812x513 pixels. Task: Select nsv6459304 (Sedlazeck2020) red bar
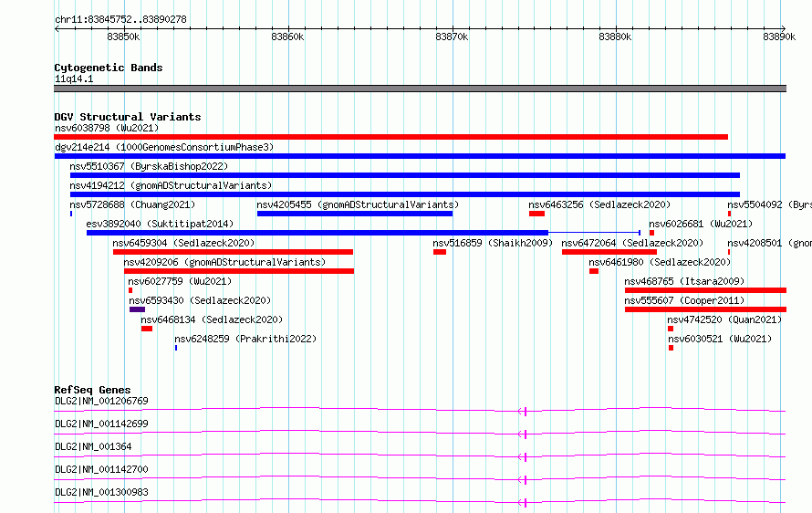pyautogui.click(x=233, y=252)
